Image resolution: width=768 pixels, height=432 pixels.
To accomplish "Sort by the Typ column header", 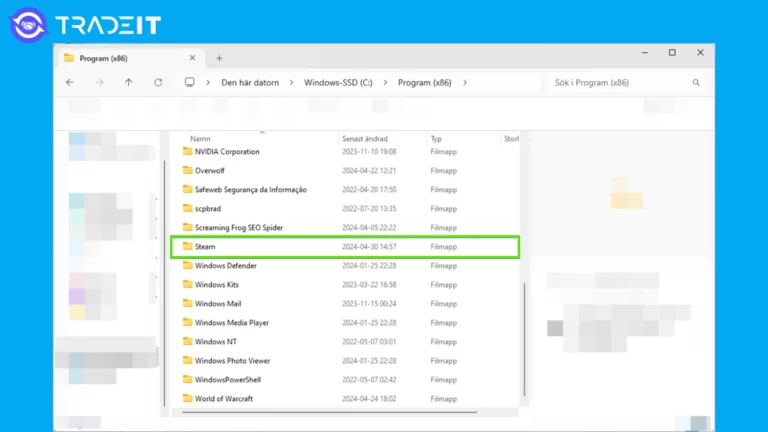I will 436,139.
